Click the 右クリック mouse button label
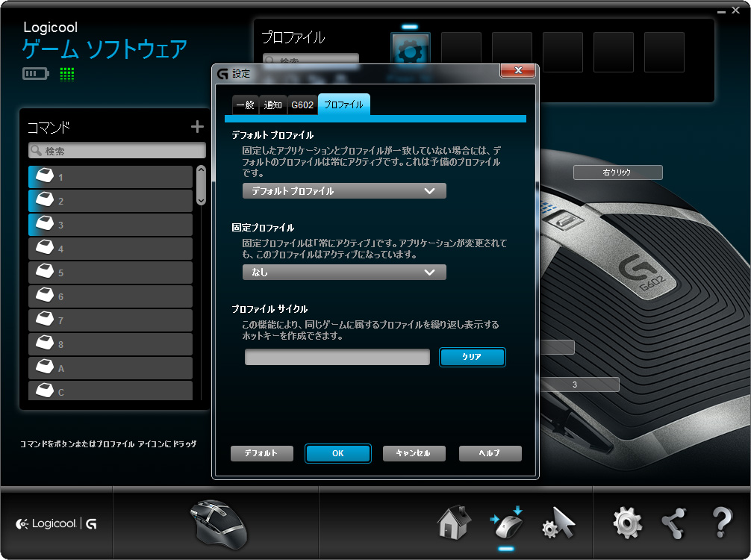The height and width of the screenshot is (560, 751). 618,172
